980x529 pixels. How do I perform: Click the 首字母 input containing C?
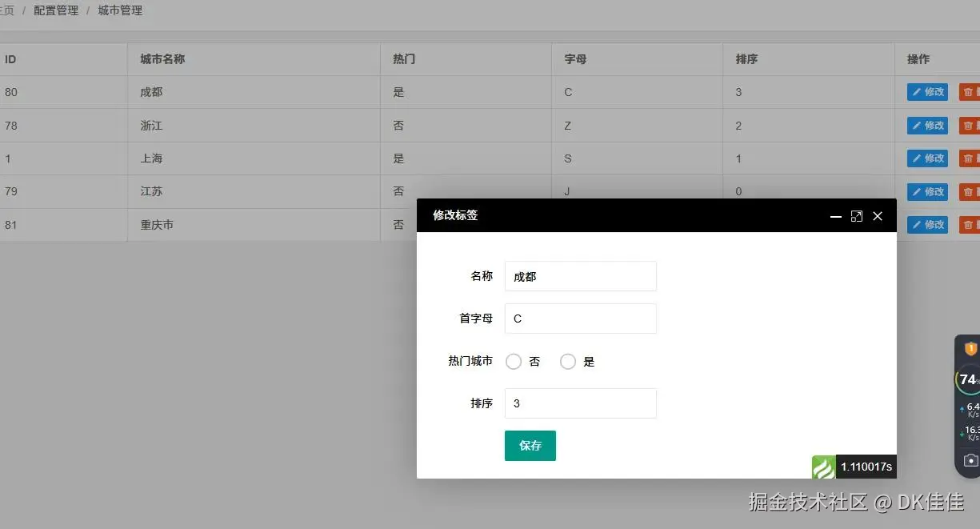click(581, 319)
